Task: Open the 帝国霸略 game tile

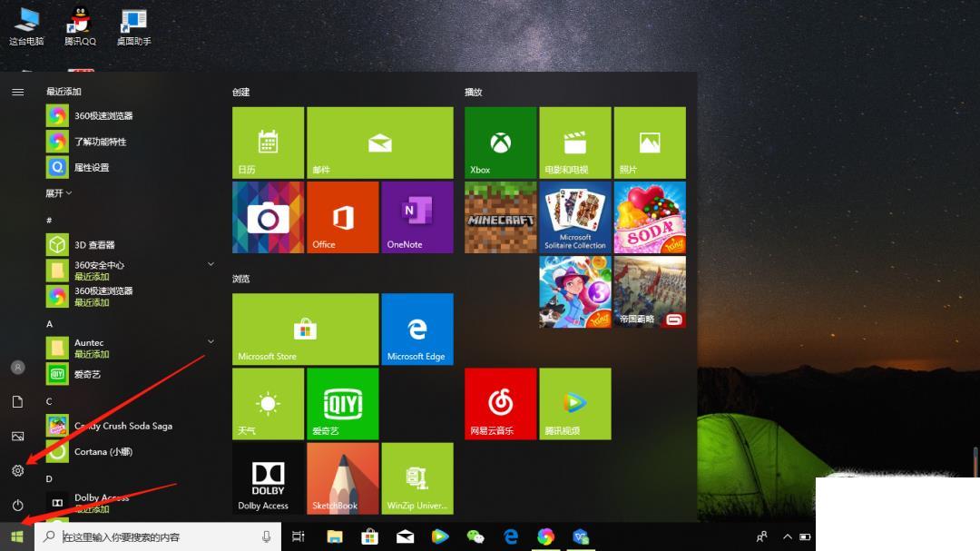Action: click(650, 292)
